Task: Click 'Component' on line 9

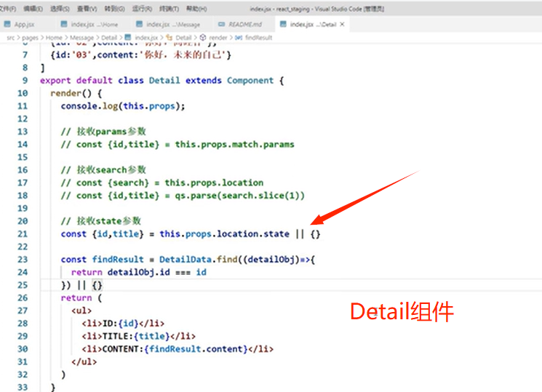Action: 250,81
